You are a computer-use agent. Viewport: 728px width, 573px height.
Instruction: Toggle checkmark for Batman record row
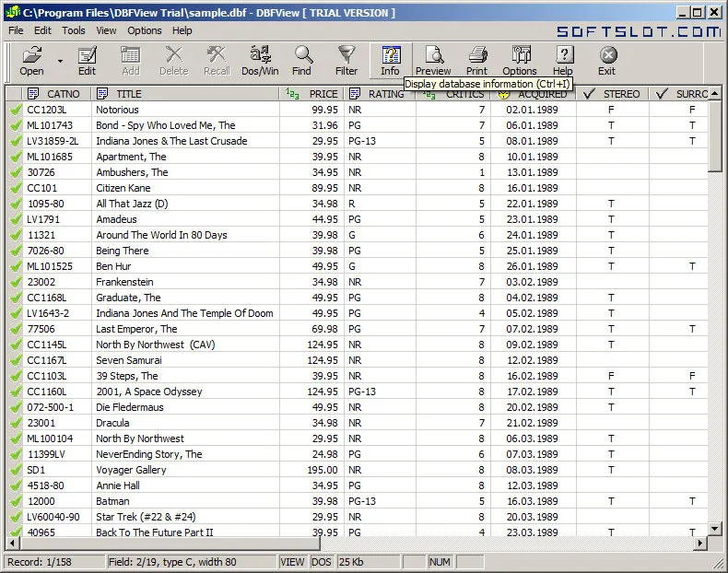[x=16, y=501]
